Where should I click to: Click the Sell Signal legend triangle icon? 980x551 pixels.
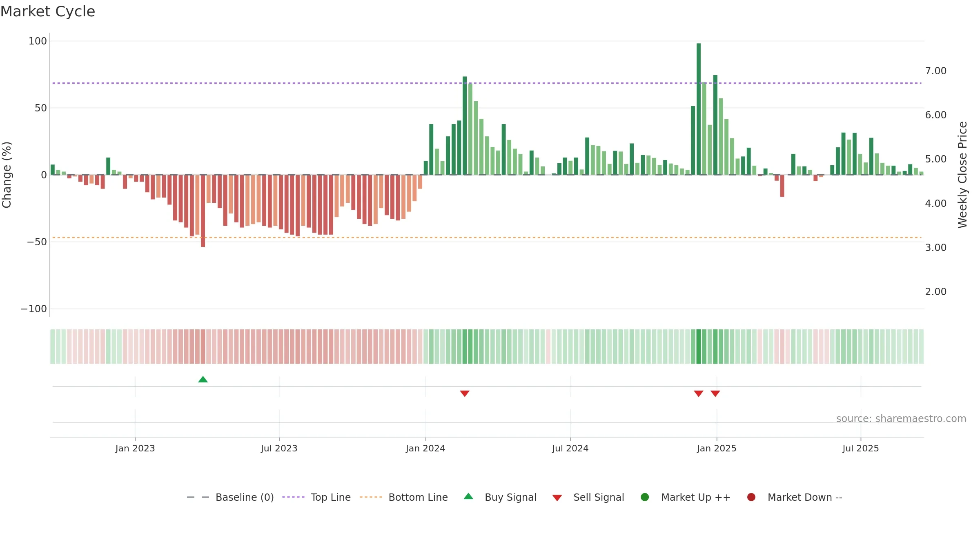coord(557,498)
